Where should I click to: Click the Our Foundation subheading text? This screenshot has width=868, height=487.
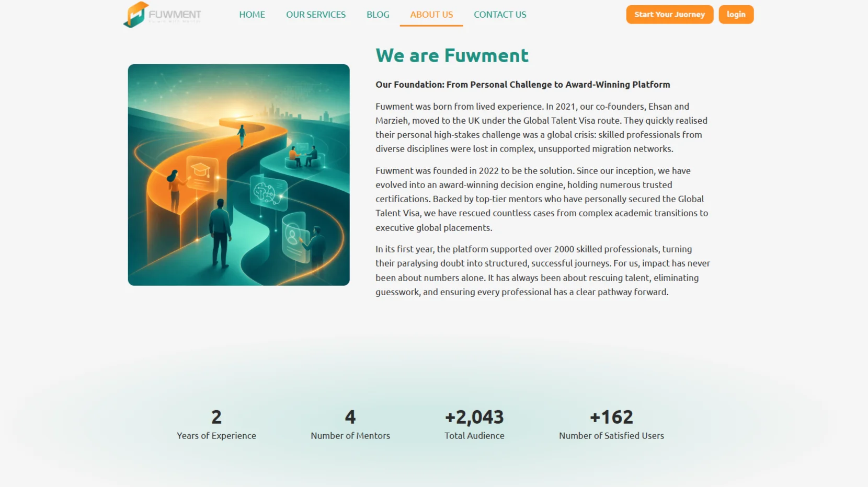pos(523,85)
